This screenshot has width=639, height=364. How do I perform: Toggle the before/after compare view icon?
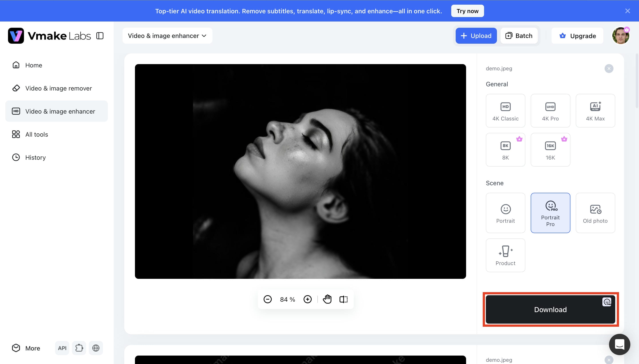pos(343,299)
